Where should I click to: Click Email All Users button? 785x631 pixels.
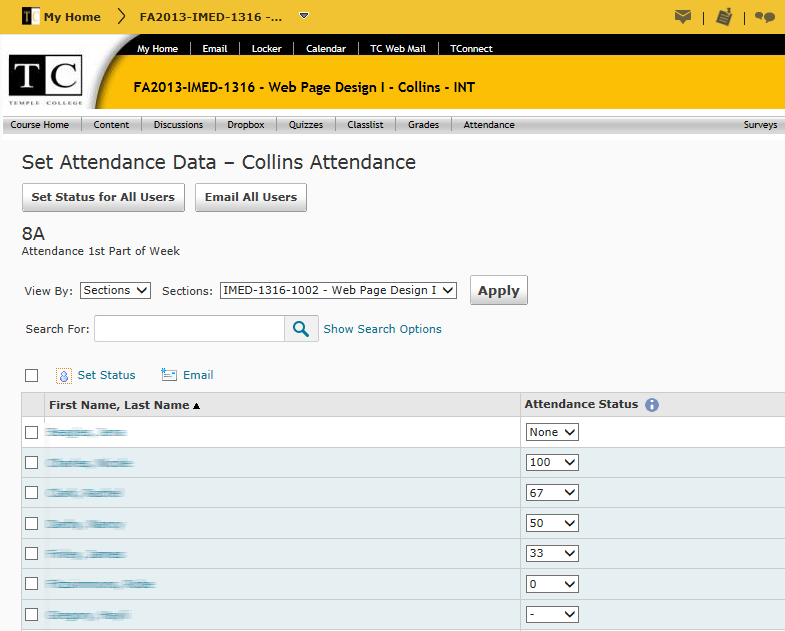pos(251,197)
